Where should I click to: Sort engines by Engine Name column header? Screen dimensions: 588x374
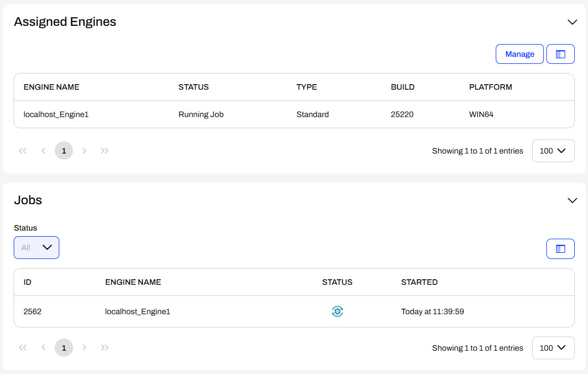point(52,87)
